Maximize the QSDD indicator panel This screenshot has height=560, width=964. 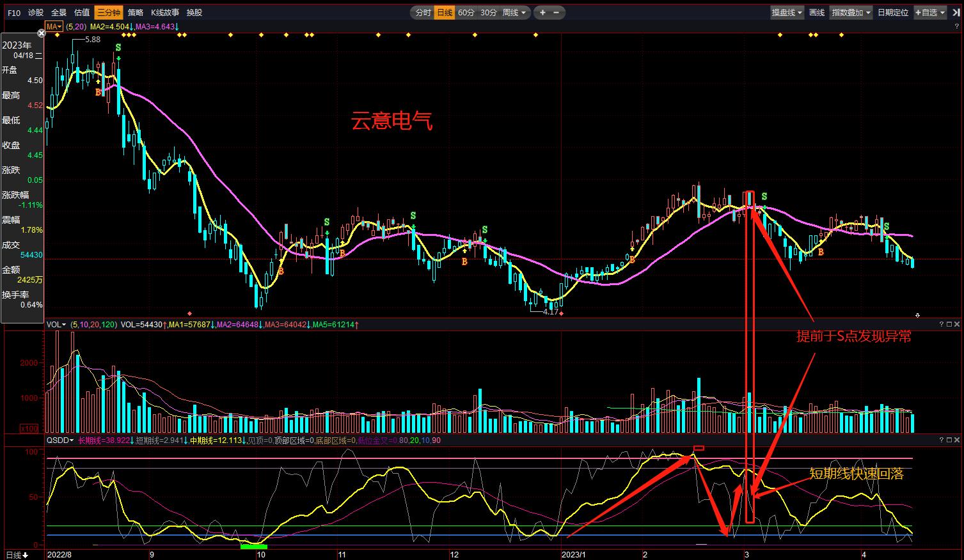(x=948, y=440)
